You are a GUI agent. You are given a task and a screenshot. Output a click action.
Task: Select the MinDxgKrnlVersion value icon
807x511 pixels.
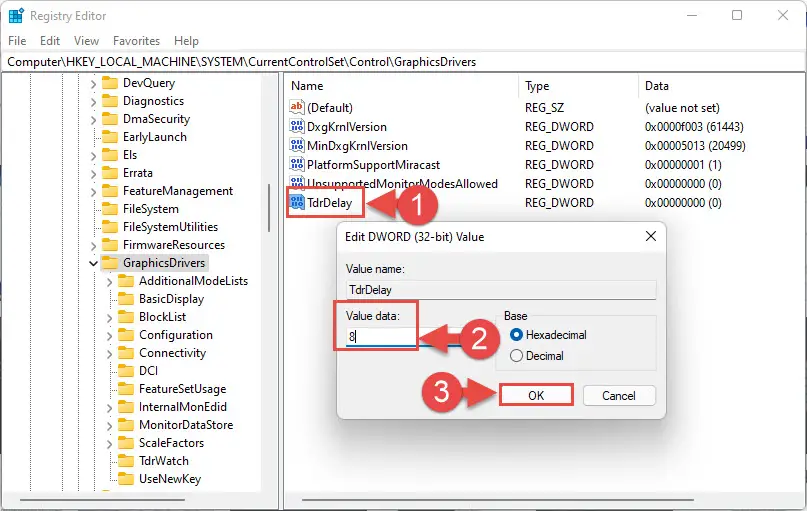(x=297, y=146)
